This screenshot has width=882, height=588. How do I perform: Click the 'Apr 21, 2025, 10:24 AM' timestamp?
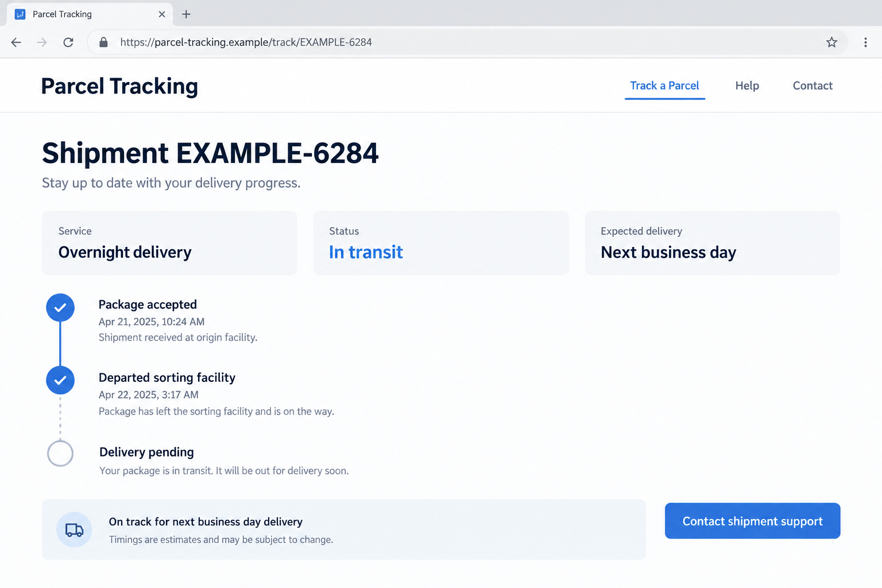tap(152, 322)
